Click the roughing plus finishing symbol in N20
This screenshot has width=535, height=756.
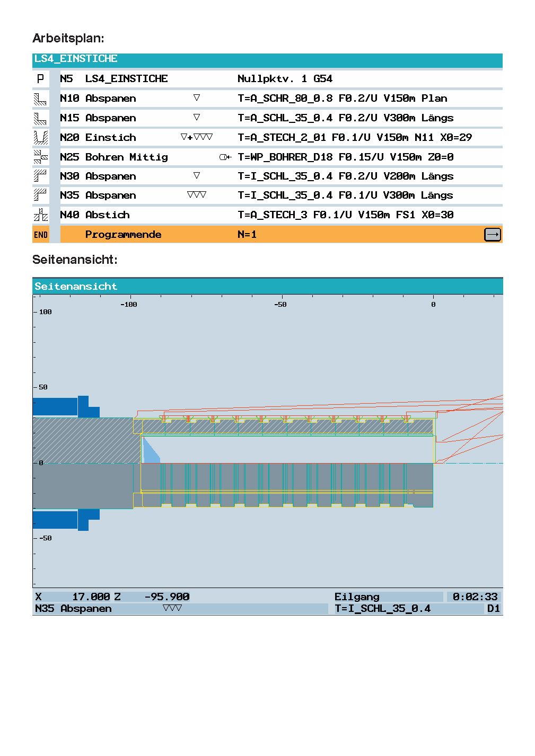point(197,137)
